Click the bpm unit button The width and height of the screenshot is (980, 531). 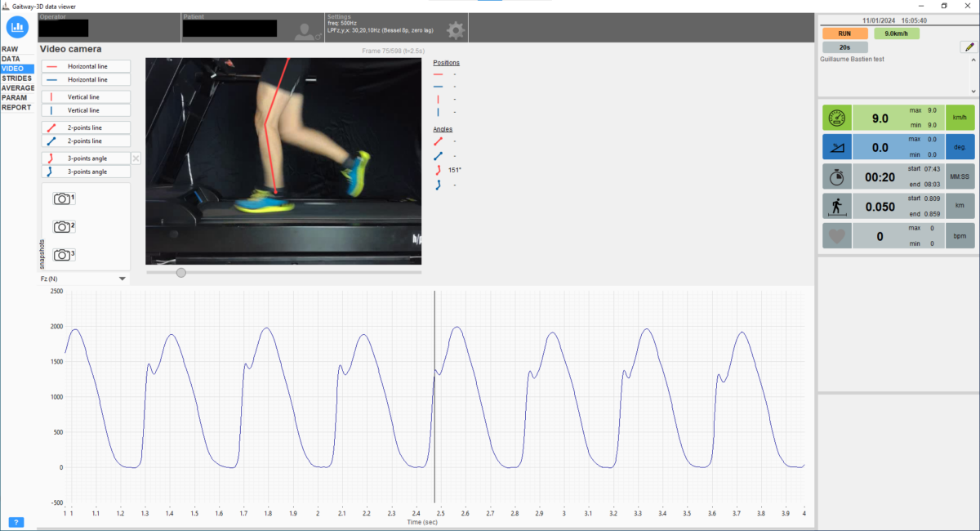coord(960,235)
